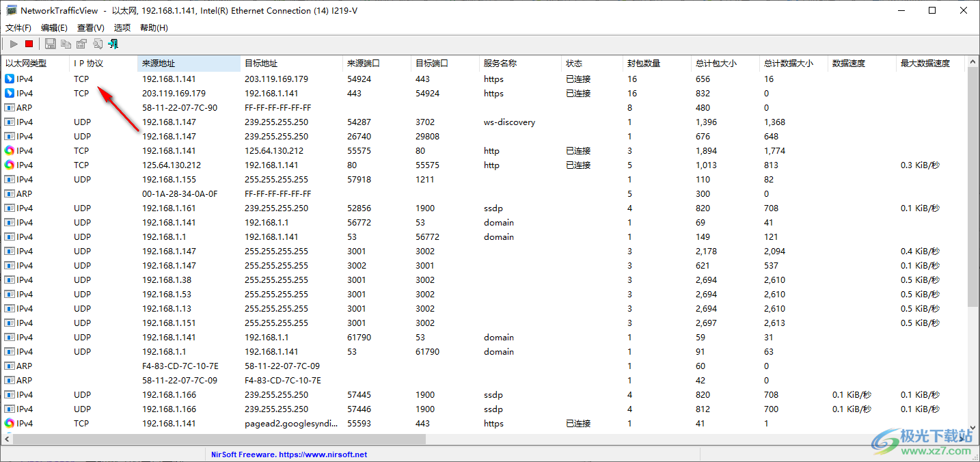Open the NirSoft Freeware website link
This screenshot has width=980, height=462.
click(289, 454)
